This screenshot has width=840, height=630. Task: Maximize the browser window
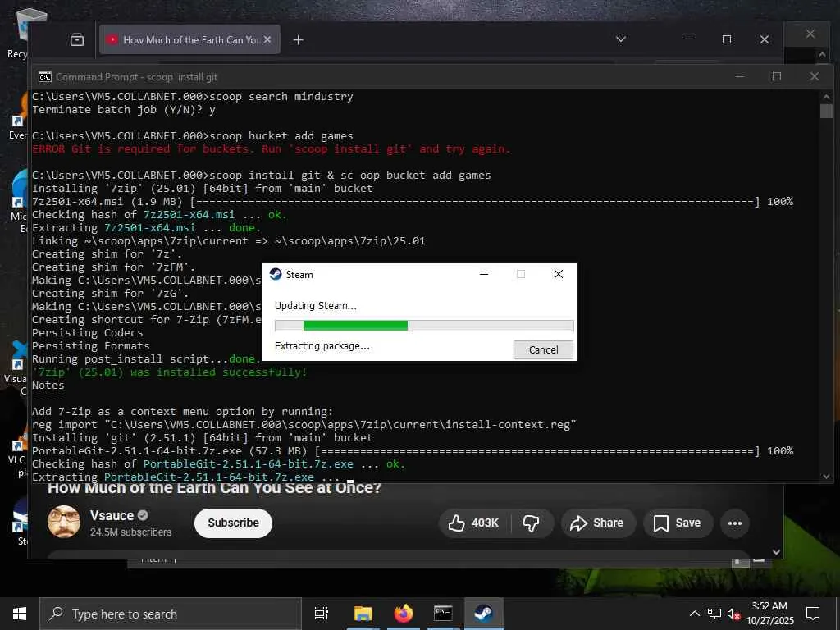tap(727, 39)
